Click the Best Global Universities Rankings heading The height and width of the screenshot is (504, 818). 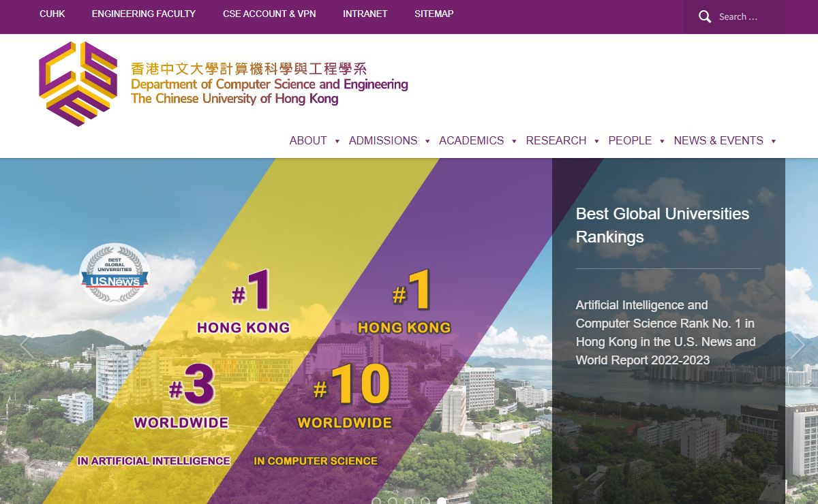point(662,225)
